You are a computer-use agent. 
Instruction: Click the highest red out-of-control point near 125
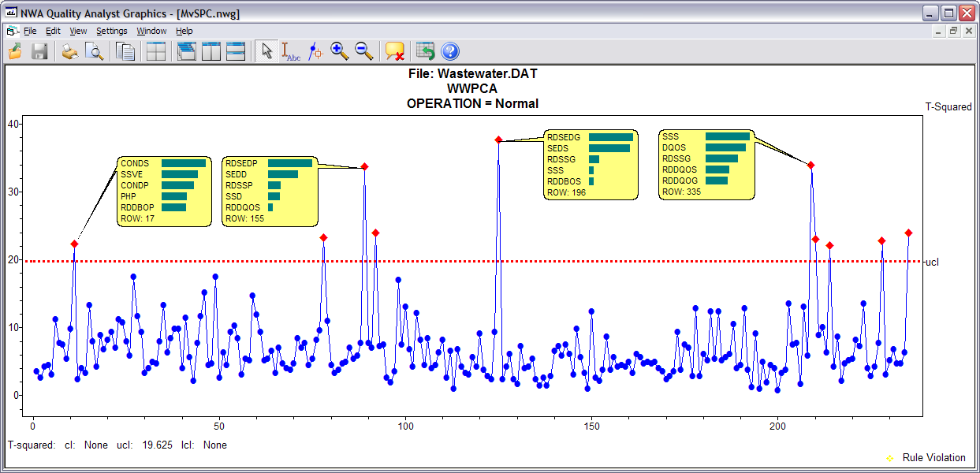point(498,140)
